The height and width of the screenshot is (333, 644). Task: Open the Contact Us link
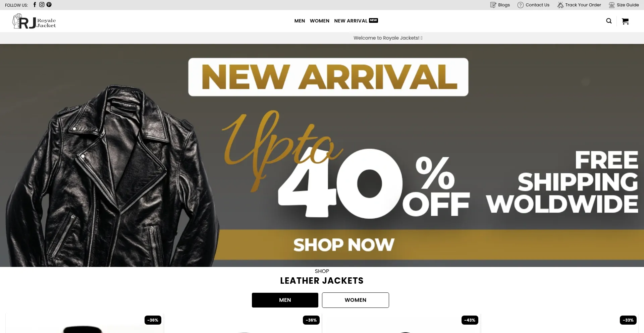(x=537, y=5)
